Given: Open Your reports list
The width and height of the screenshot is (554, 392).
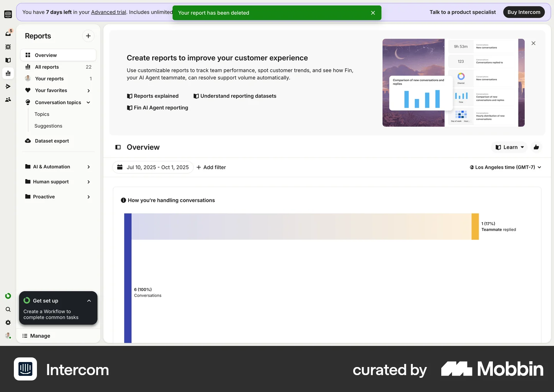Looking at the screenshot, I should coord(58,79).
